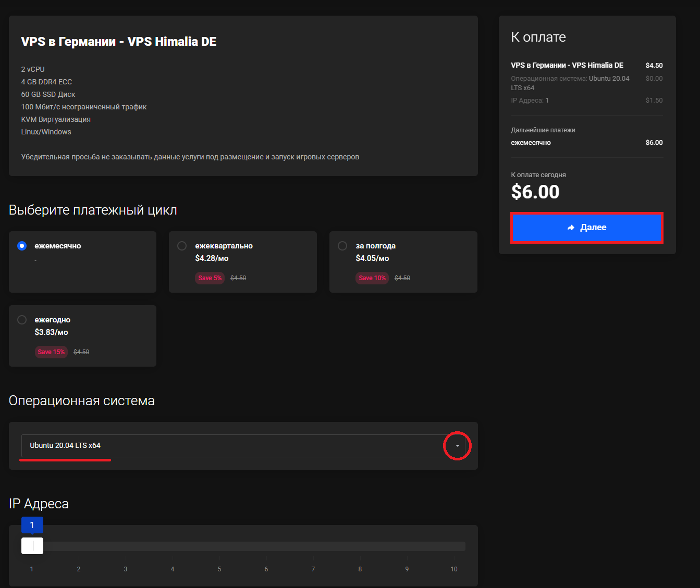
Task: Click the Linux/Windows spec line
Action: [46, 132]
